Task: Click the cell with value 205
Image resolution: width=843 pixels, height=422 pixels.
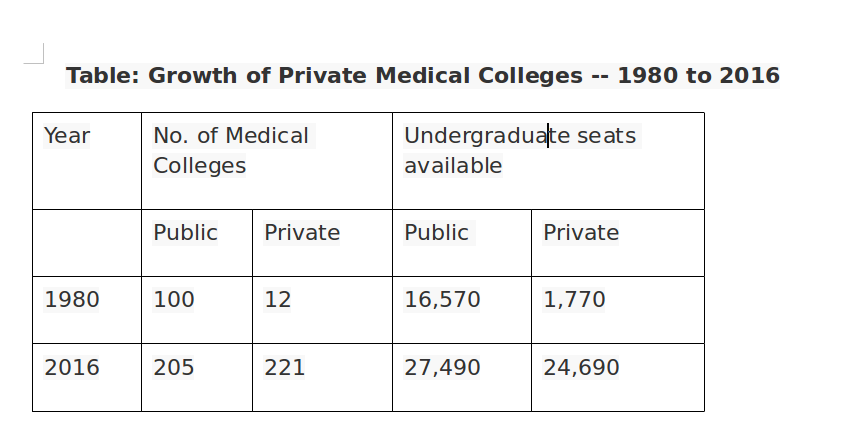Action: pyautogui.click(x=174, y=368)
